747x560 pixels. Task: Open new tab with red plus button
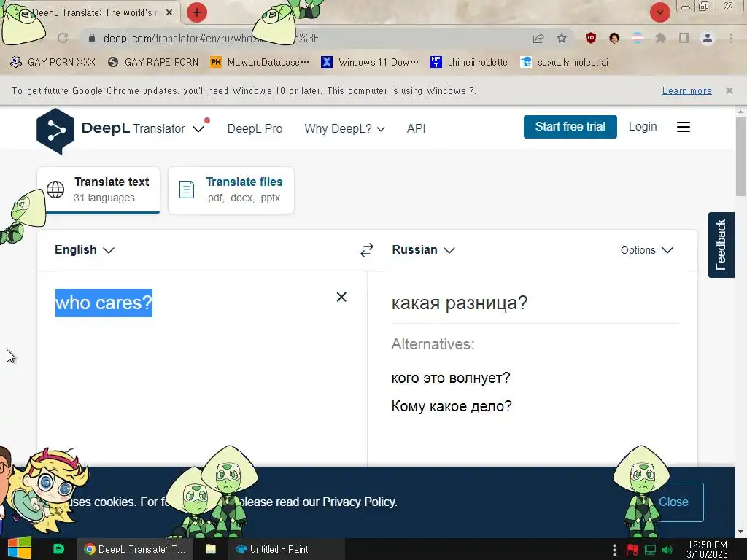click(x=197, y=12)
